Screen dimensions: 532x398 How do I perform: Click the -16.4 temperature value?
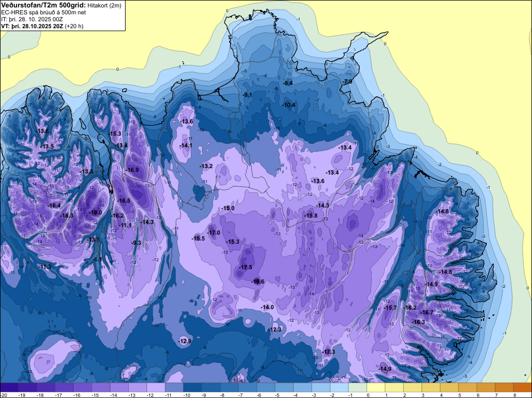click(54, 205)
